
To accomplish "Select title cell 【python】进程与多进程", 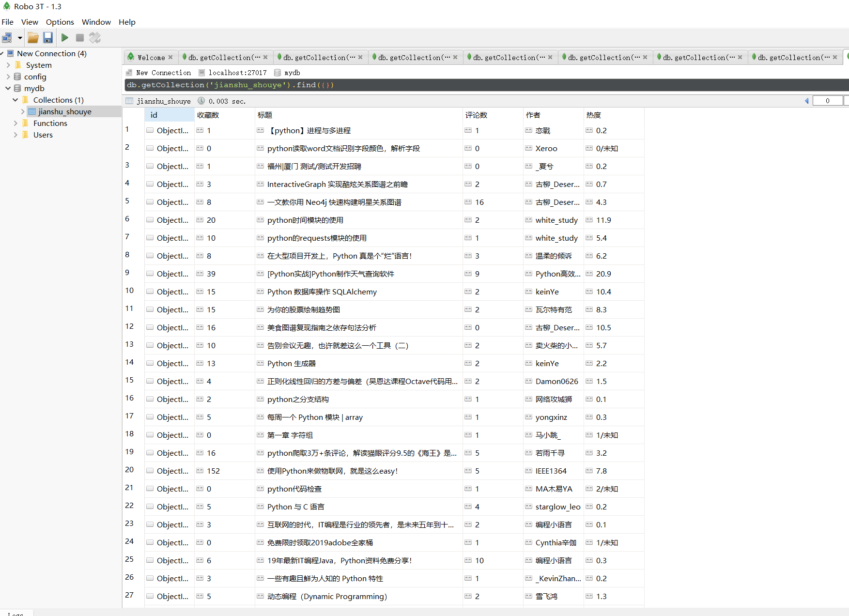I will pyautogui.click(x=358, y=131).
